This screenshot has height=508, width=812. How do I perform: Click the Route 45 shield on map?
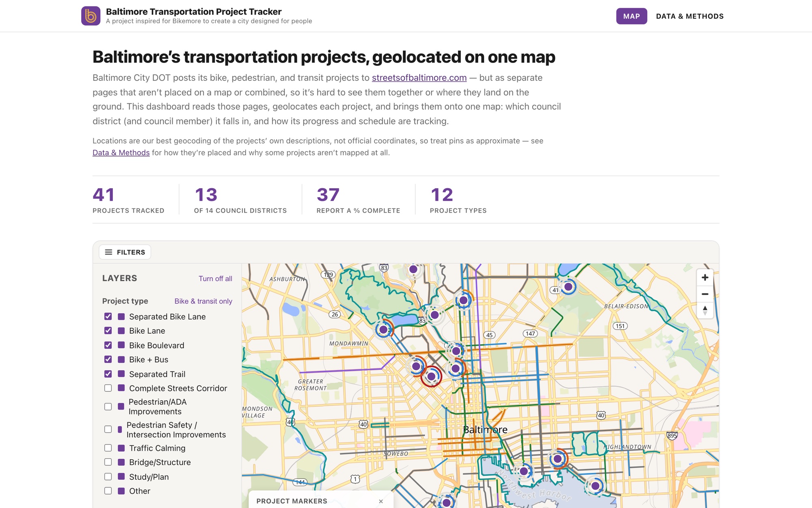[489, 335]
